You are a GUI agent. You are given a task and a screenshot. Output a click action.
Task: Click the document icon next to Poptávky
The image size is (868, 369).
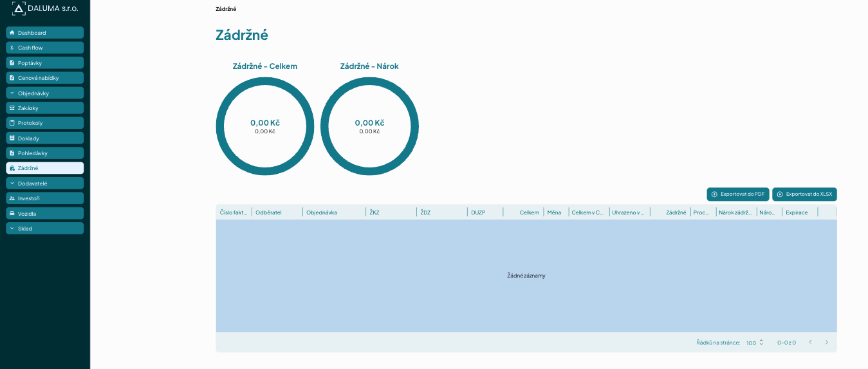12,62
